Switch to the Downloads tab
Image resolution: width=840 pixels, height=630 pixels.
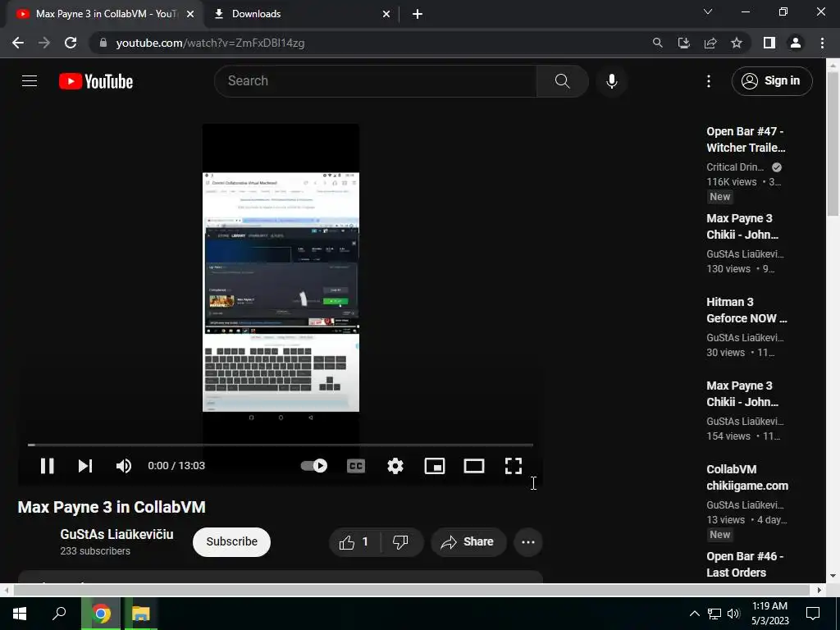(303, 14)
